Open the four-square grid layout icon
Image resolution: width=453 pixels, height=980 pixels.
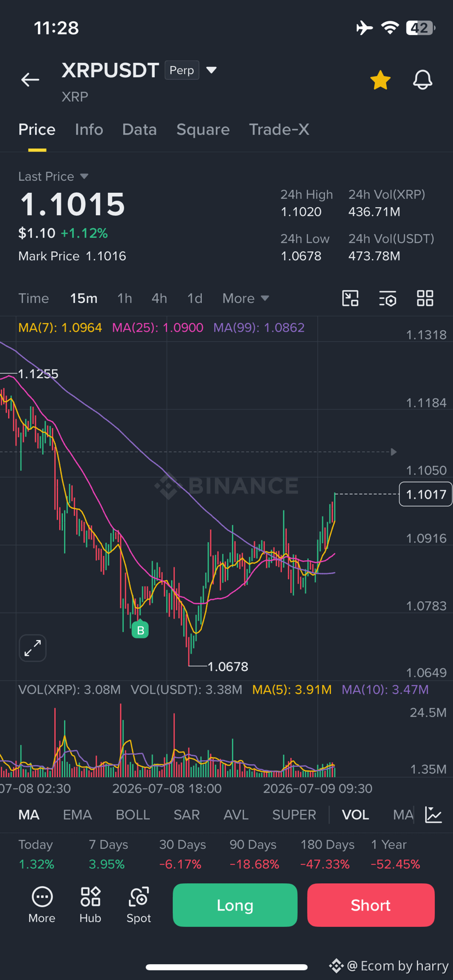click(x=425, y=298)
